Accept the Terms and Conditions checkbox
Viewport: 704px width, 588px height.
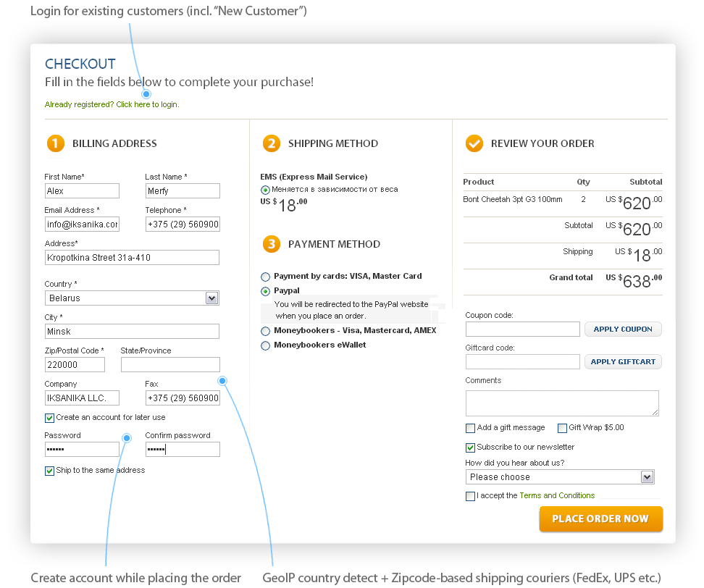coord(471,496)
